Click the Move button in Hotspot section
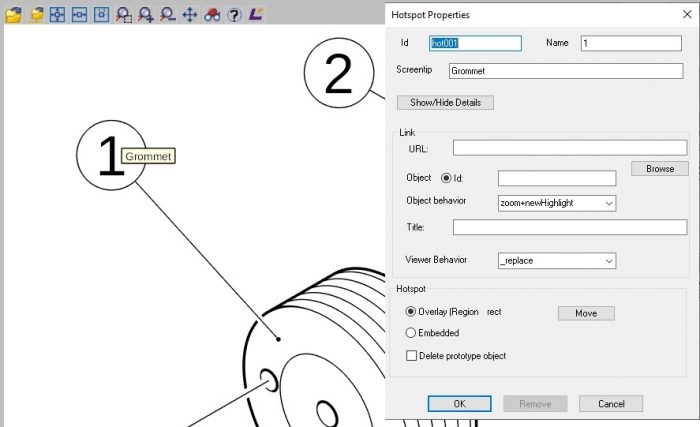The height and width of the screenshot is (427, 700). (x=585, y=313)
